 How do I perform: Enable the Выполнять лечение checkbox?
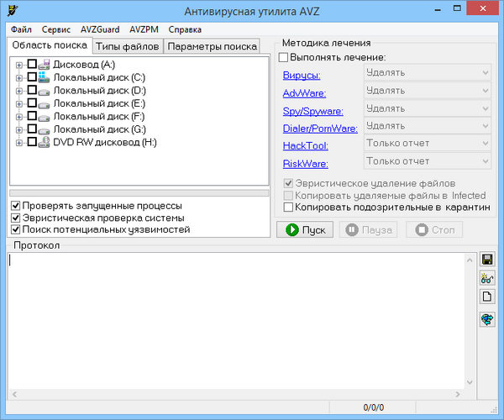coord(283,57)
